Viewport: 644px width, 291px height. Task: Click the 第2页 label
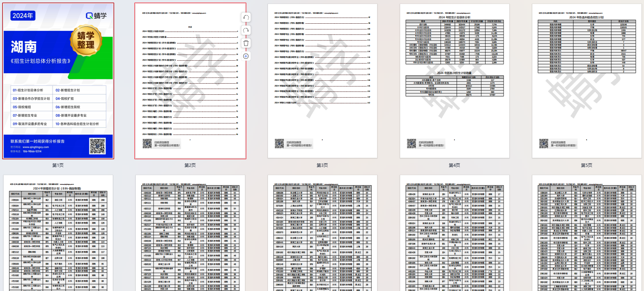[190, 165]
